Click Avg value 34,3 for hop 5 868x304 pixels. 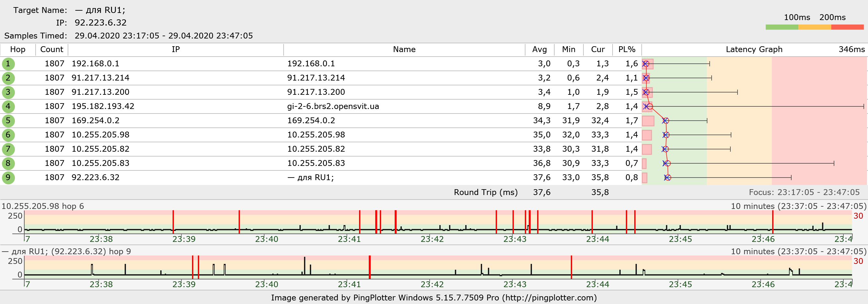(542, 121)
